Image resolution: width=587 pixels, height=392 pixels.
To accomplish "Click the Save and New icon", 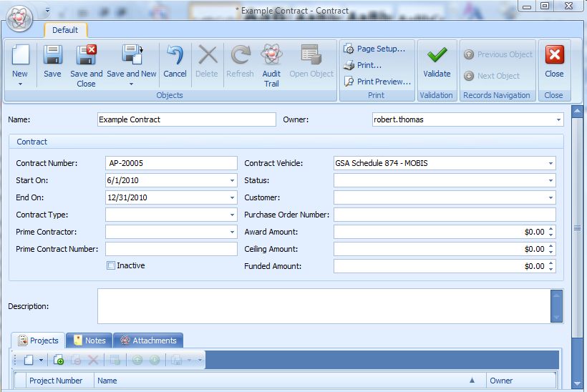I will [x=132, y=55].
